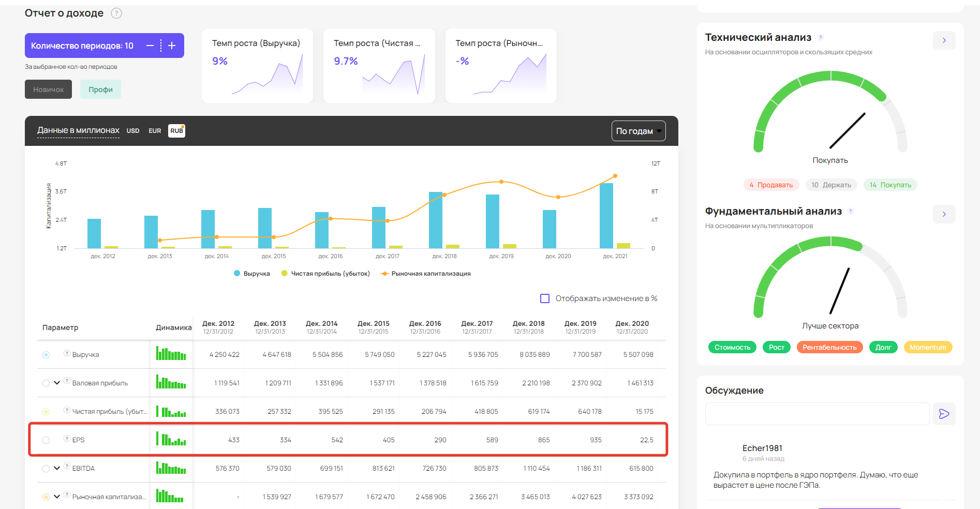980x509 pixels.
Task: Select the Стоимость tag
Action: (x=733, y=347)
